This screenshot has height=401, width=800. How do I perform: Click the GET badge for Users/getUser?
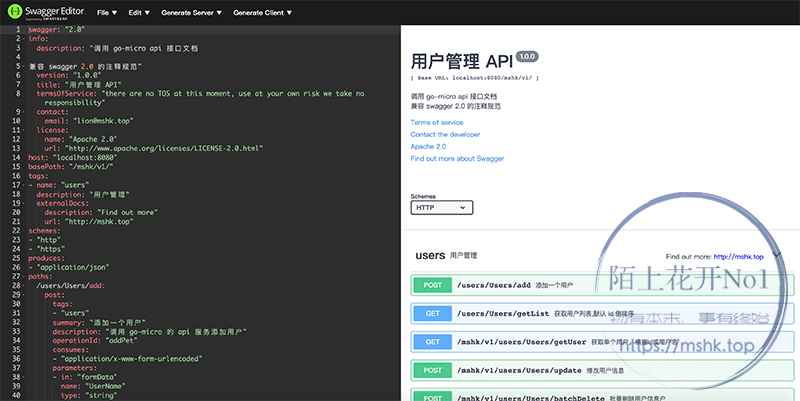[x=433, y=342]
